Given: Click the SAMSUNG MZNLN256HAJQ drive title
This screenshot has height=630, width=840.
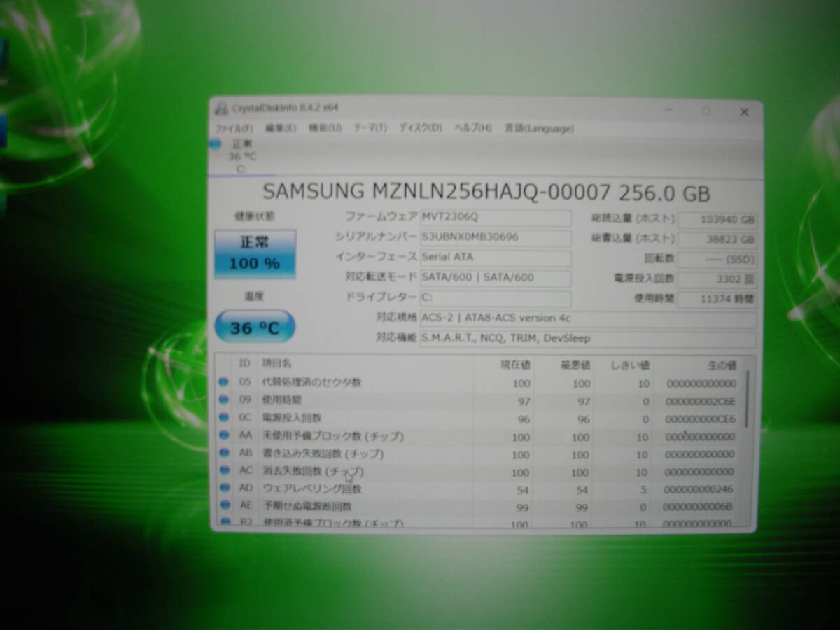Looking at the screenshot, I should pos(486,192).
